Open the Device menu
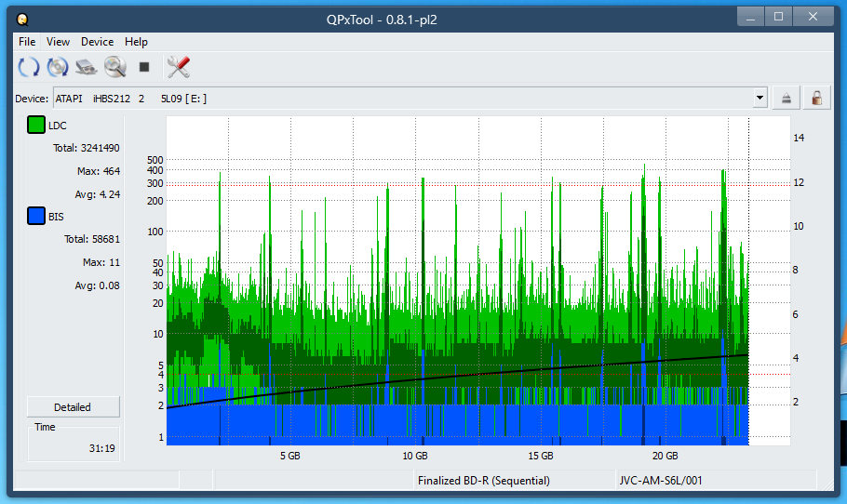Screen dimensions: 847x504 point(97,42)
